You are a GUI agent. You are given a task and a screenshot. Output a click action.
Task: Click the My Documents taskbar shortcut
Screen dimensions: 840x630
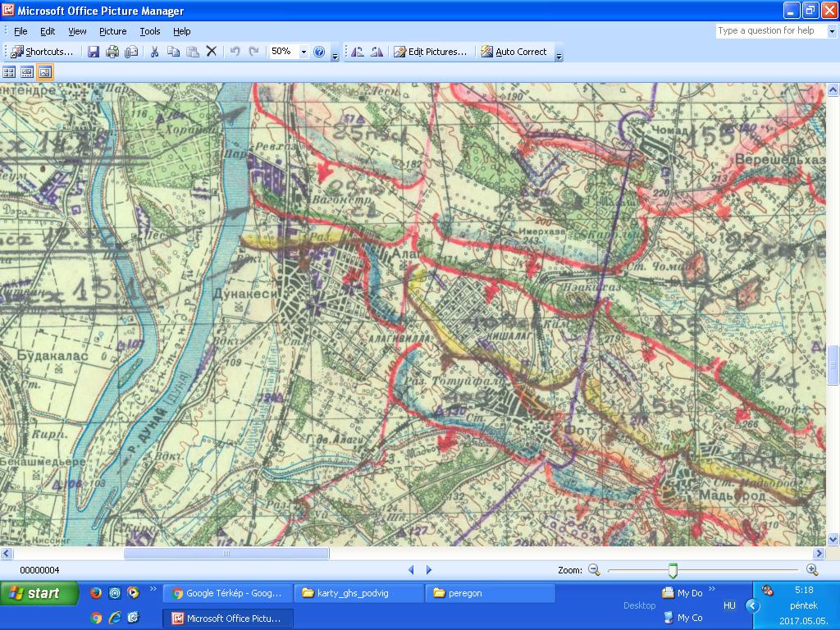pyautogui.click(x=683, y=593)
